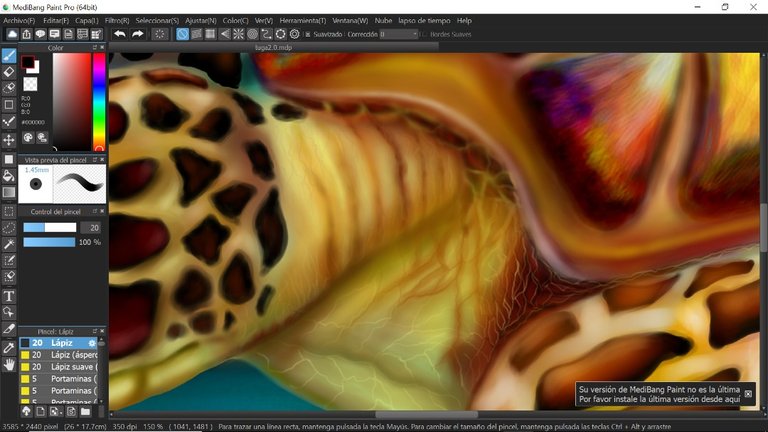Click the Undo arrow
Viewport: 768px width, 432px height.
coord(120,34)
